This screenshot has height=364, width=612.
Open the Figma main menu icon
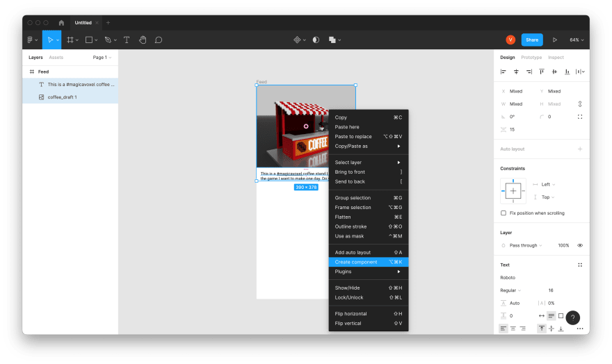coord(31,40)
